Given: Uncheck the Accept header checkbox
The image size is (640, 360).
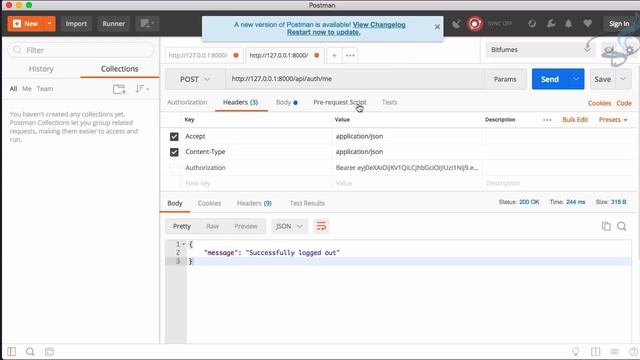Looking at the screenshot, I should pos(174,136).
